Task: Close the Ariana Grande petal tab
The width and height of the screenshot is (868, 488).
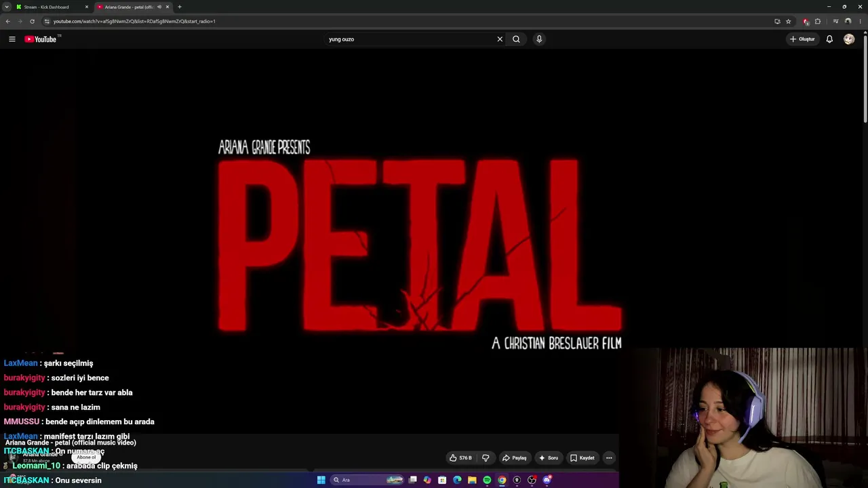Action: 167,7
